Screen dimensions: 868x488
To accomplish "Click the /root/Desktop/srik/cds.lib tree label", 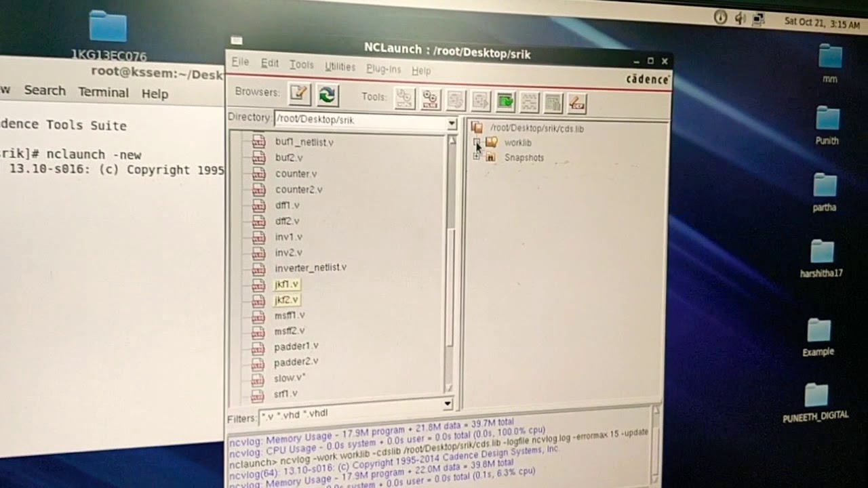I will coord(537,128).
